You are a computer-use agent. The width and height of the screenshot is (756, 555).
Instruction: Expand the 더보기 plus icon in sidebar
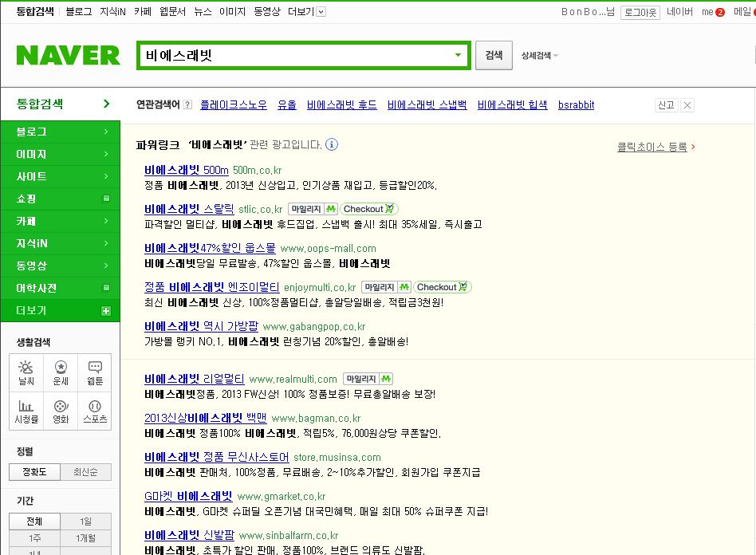[106, 311]
